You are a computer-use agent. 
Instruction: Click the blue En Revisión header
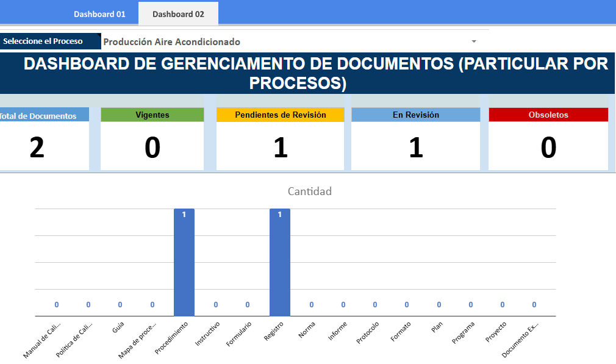[415, 115]
